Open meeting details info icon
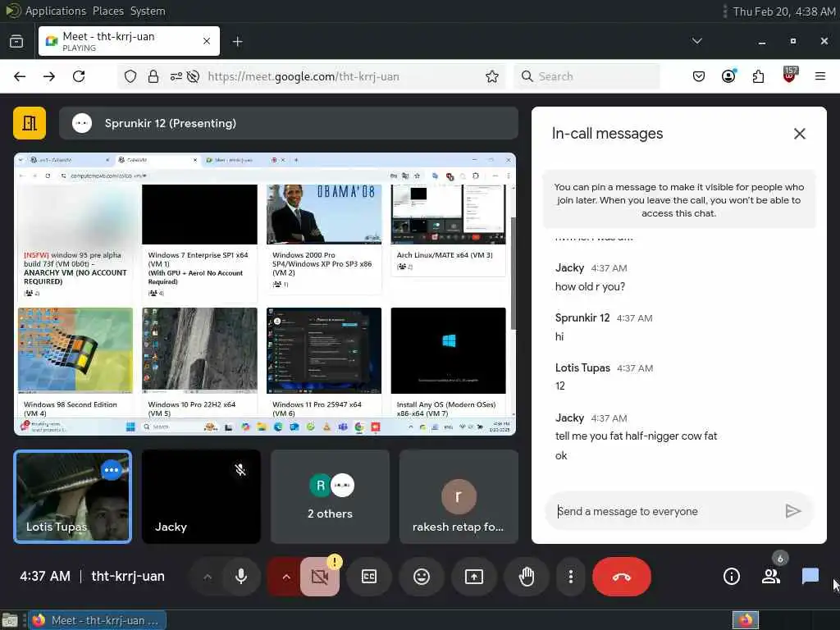 [x=731, y=577]
